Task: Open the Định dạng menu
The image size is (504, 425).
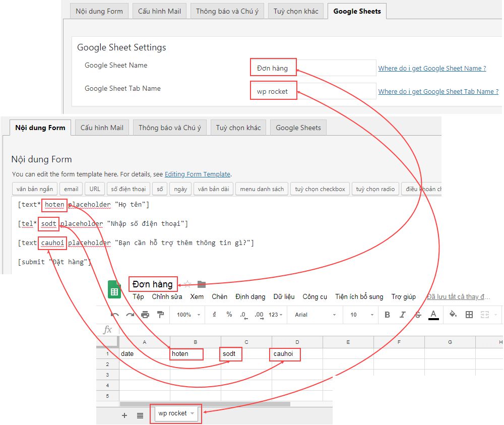Action: tap(250, 296)
